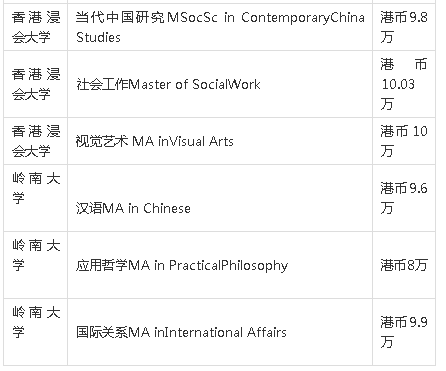This screenshot has height=371, width=446.
Task: Click 香港浸会大学 beside Social Work row
Action: point(36,84)
